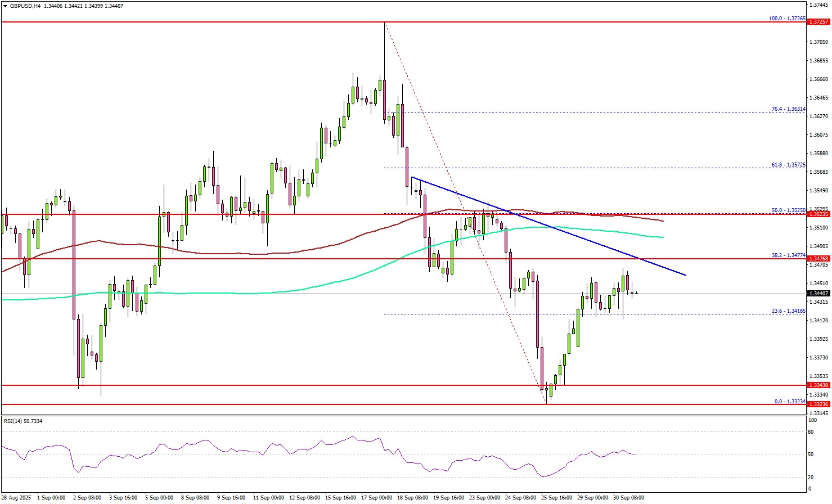The width and height of the screenshot is (832, 504).
Task: Select the red 1.35235 price tag
Action: click(x=818, y=214)
